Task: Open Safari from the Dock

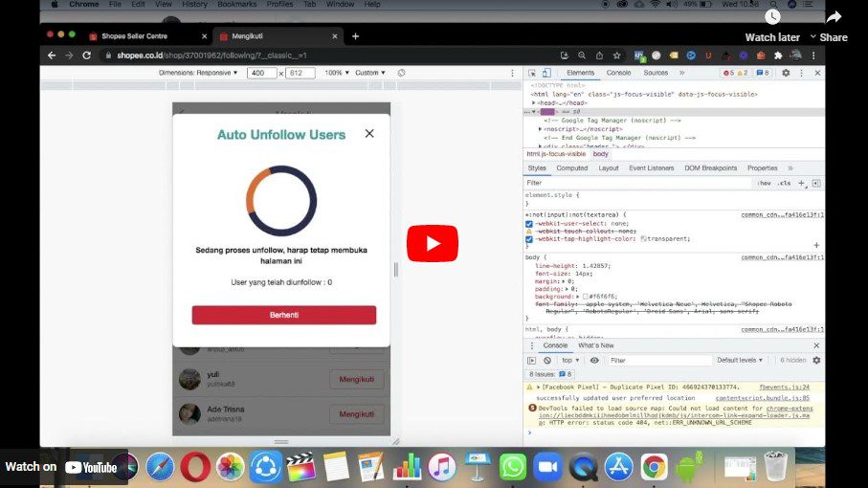Action: point(160,467)
